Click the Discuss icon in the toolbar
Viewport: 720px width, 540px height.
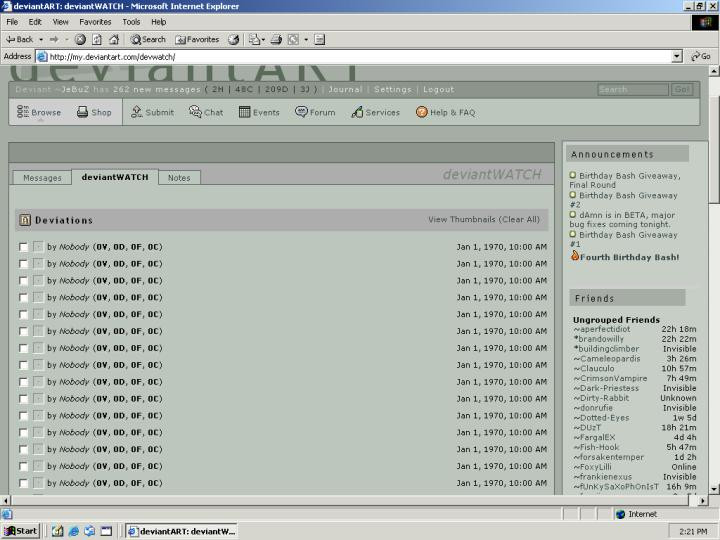point(320,39)
